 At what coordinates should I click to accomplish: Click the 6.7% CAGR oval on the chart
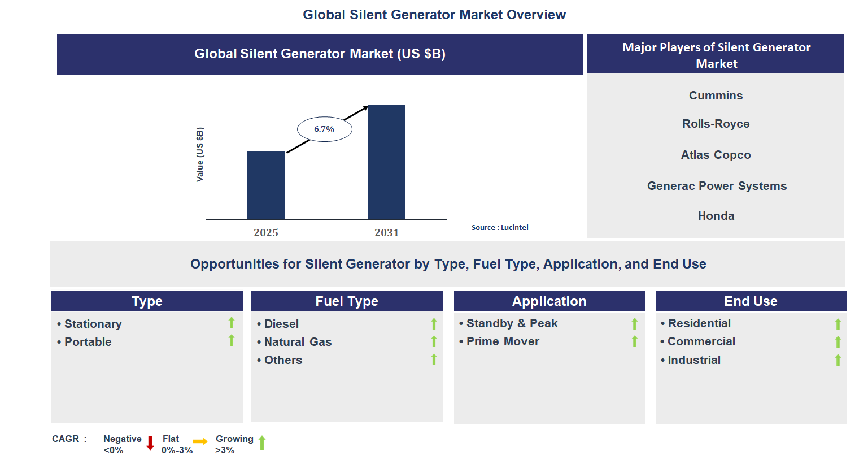[324, 128]
